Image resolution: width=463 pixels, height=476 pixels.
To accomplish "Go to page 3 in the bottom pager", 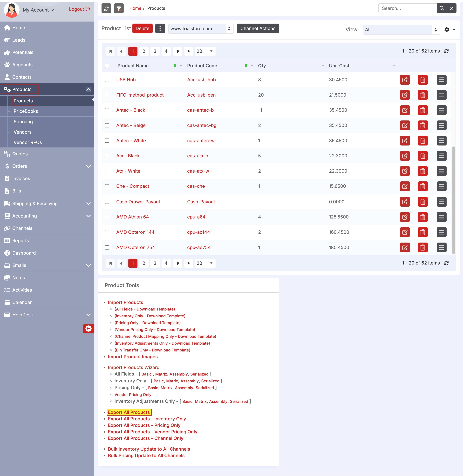I will tap(155, 263).
